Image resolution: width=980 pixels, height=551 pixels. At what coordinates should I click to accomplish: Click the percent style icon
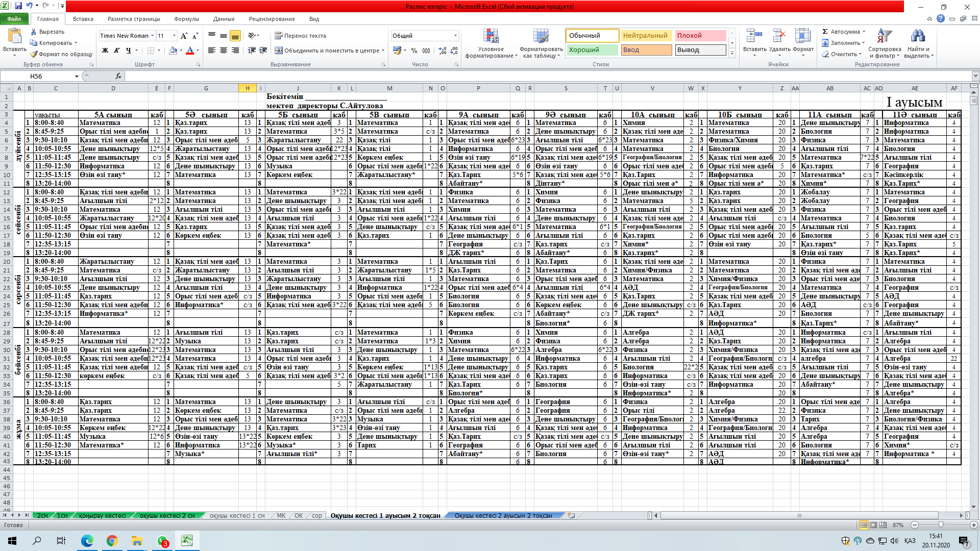(414, 51)
